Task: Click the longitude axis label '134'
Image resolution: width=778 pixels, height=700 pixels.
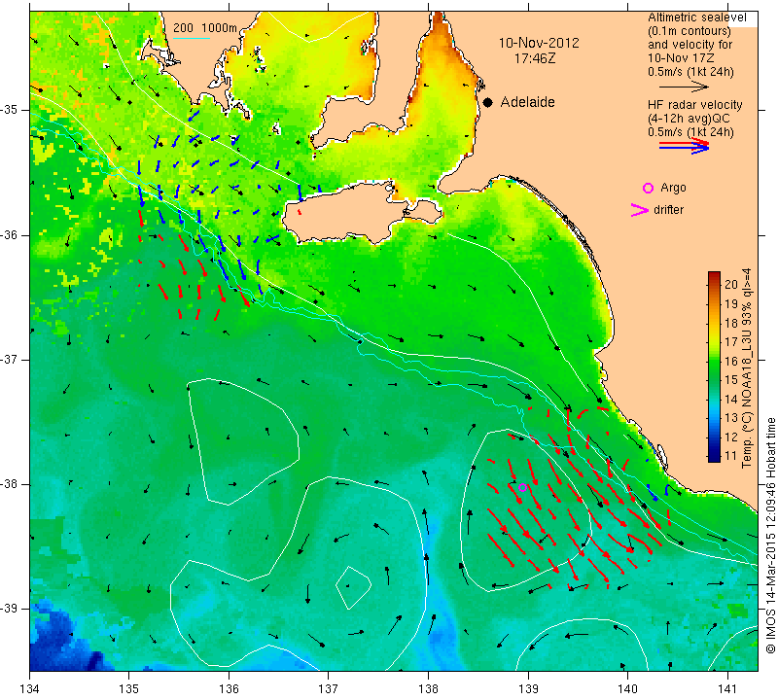Action: pos(30,688)
